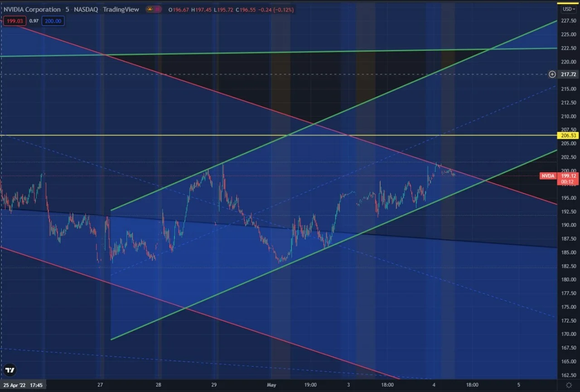Viewport: 580px width, 392px height.
Task: Click the NASDAQ exchange label
Action: pyautogui.click(x=86, y=10)
